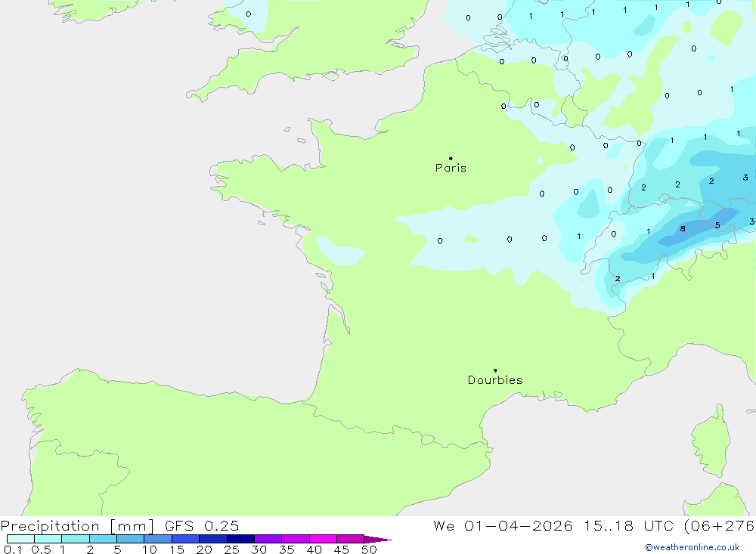Click the legend scale label 0.5
756x554 pixels.
41,549
